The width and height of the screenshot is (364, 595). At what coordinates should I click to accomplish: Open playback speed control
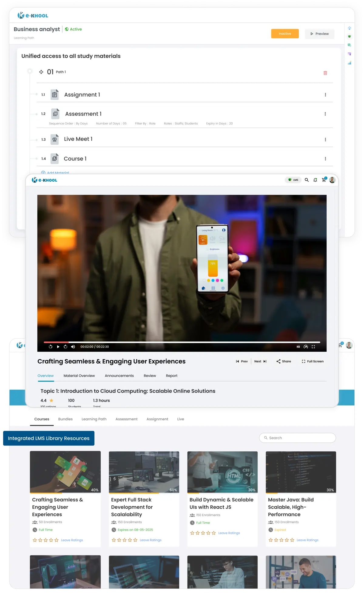click(x=306, y=347)
